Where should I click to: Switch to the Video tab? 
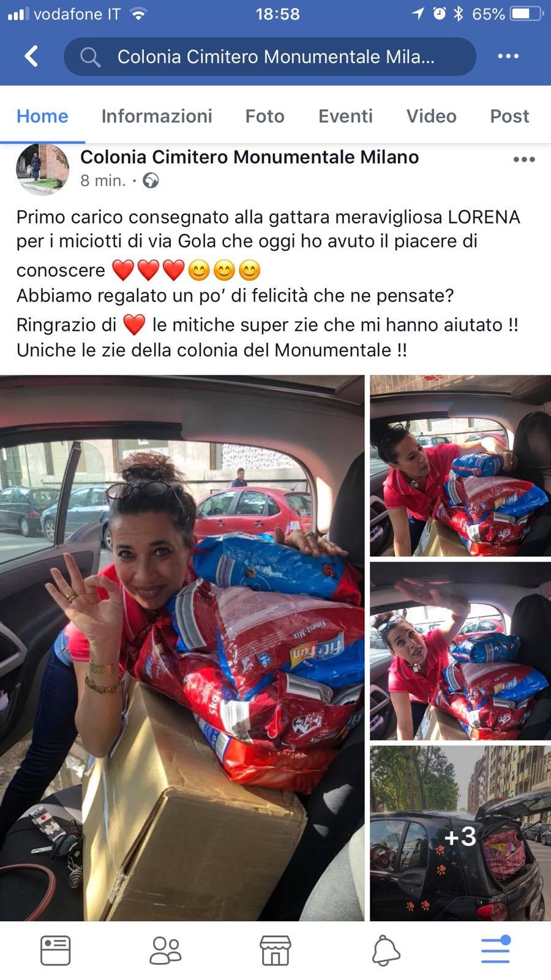coord(432,116)
